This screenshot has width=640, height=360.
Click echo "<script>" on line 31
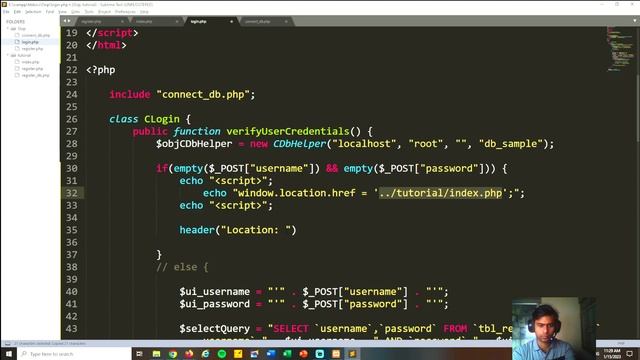pos(226,180)
